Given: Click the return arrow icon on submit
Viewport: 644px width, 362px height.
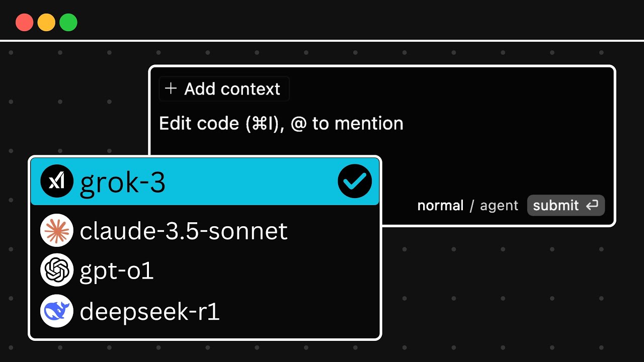Looking at the screenshot, I should tap(592, 205).
